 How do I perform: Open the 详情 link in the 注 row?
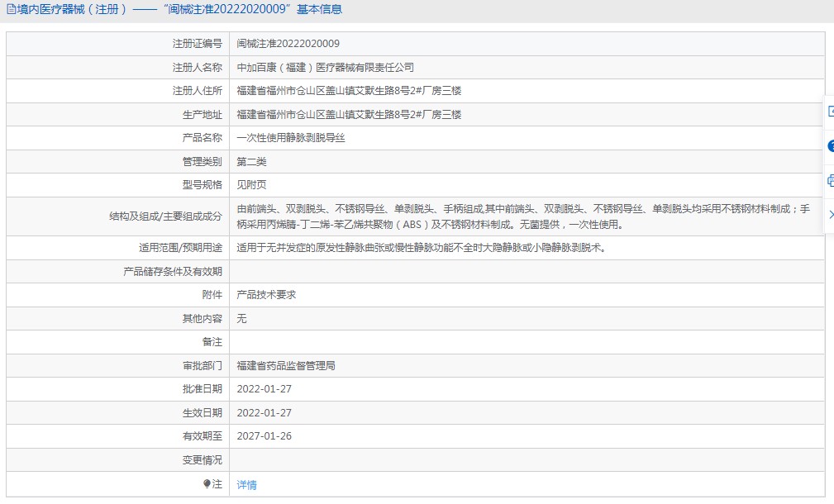pos(246,485)
